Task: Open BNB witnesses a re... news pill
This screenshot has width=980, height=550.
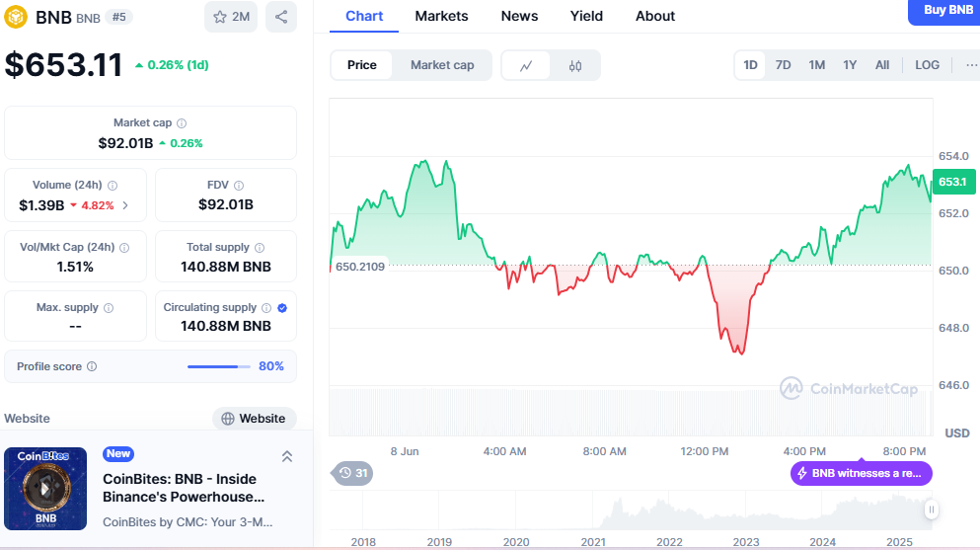Action: (x=862, y=473)
